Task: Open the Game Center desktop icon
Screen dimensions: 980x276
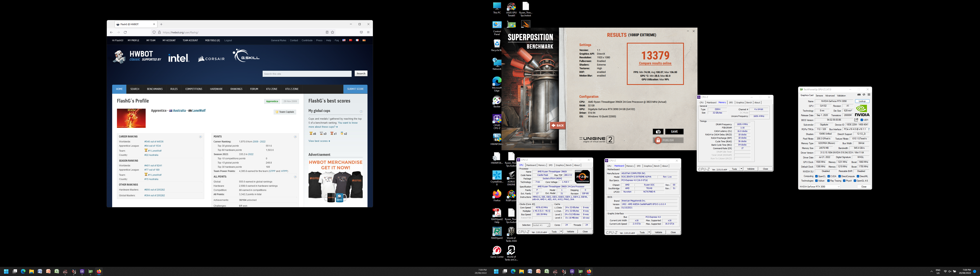Action: click(497, 252)
